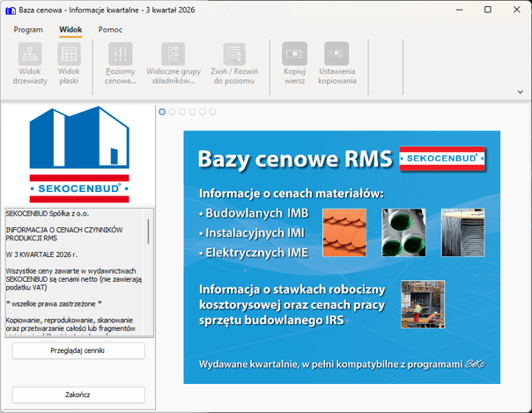This screenshot has height=413, width=532.
Task: Click the construction site thumbnail in banner
Action: click(x=423, y=305)
